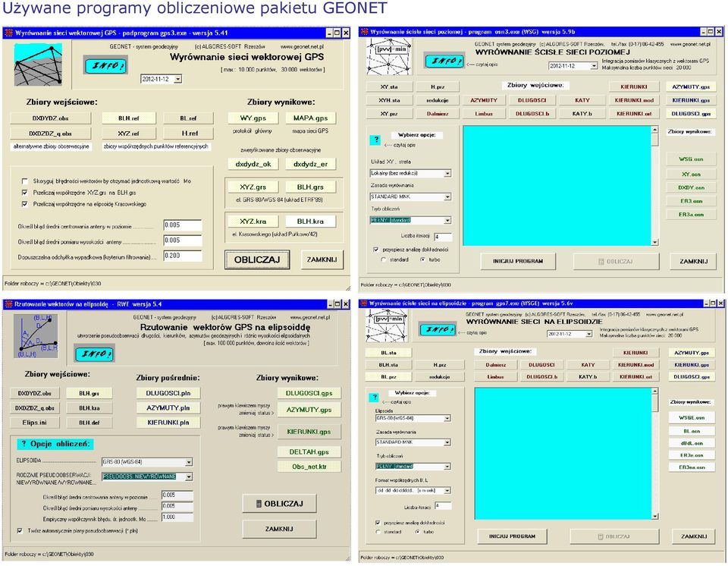Click 'Dopuszczalna odchyłka wypadkowa' field showing 0.200

click(183, 256)
